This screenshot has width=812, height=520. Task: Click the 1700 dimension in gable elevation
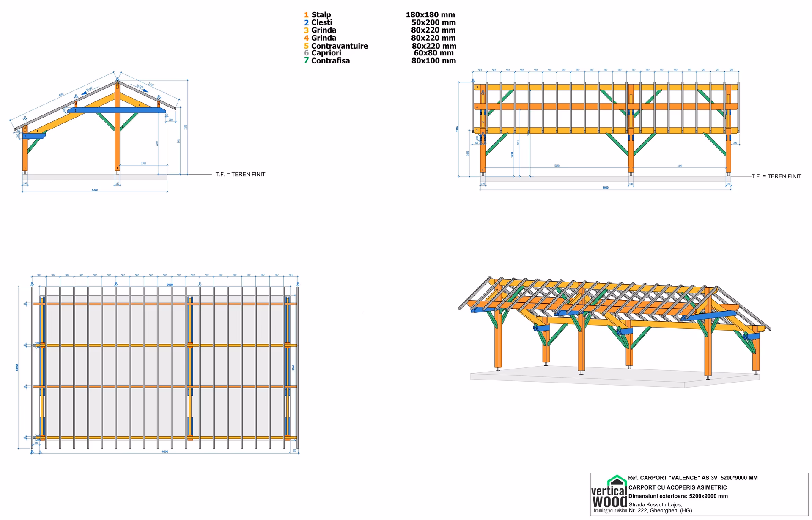(143, 163)
